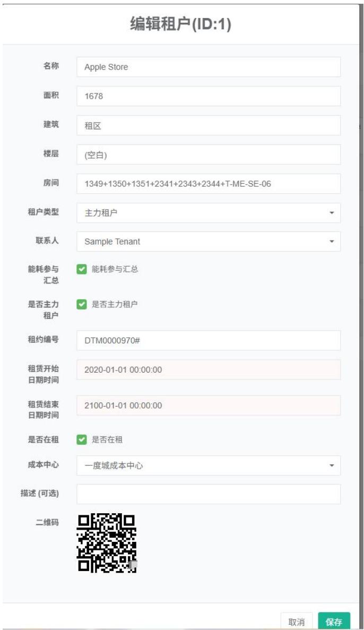This screenshot has width=364, height=630.
Task: Open the 租户类型 dropdown
Action: pos(208,213)
